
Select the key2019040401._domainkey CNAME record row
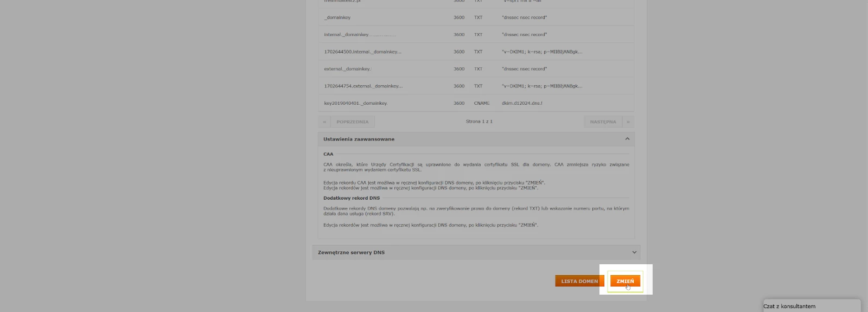[476, 103]
